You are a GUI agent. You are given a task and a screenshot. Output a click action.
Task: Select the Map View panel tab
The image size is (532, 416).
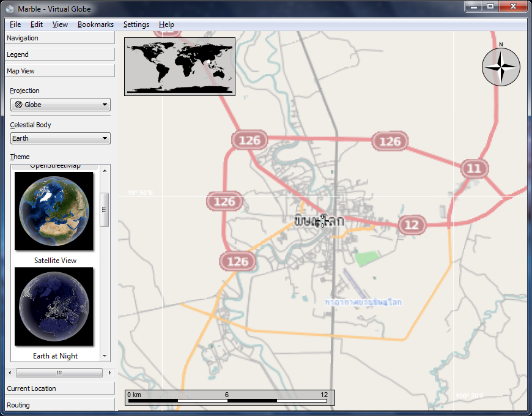[60, 71]
